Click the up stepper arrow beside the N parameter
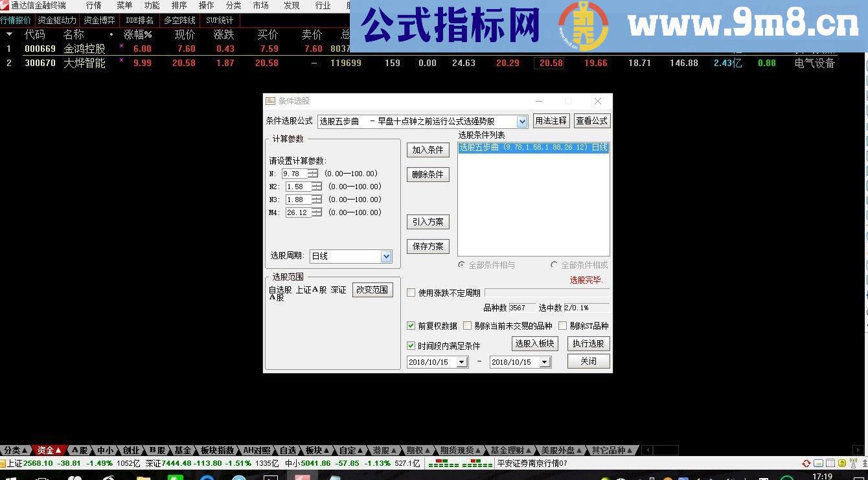The height and width of the screenshot is (480, 868). pos(312,171)
